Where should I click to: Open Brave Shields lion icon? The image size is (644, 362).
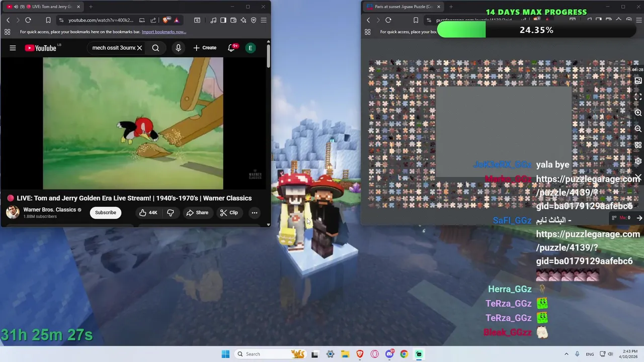[166, 20]
